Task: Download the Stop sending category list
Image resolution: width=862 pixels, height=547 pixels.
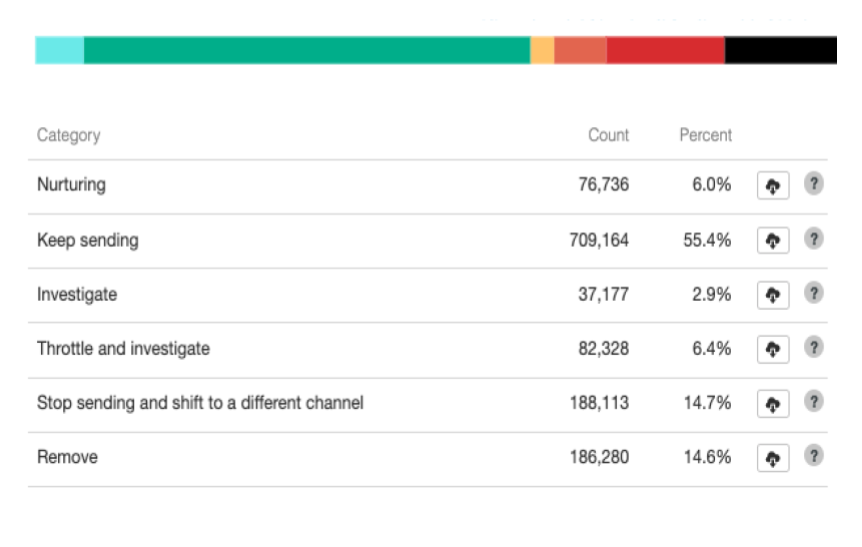Action: click(x=773, y=403)
